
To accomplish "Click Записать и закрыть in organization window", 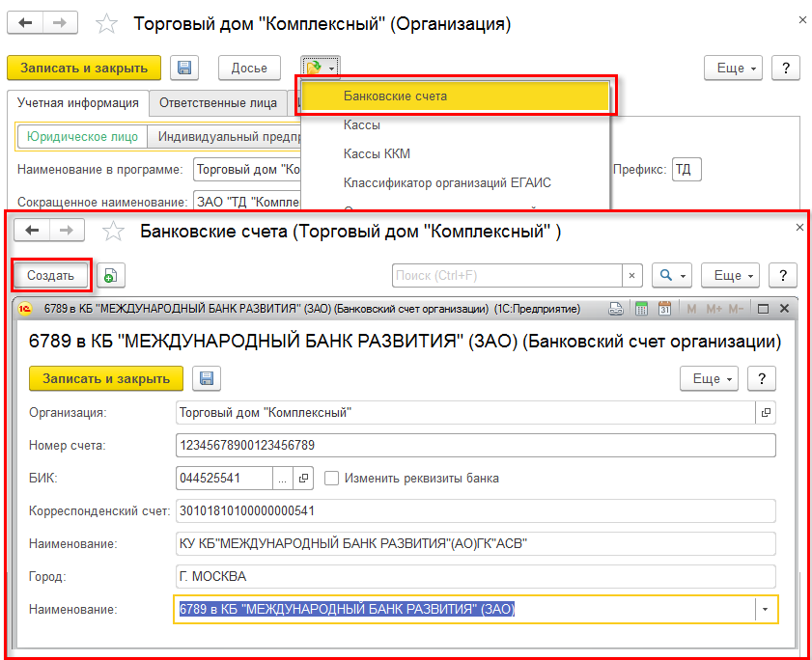I will click(x=84, y=68).
